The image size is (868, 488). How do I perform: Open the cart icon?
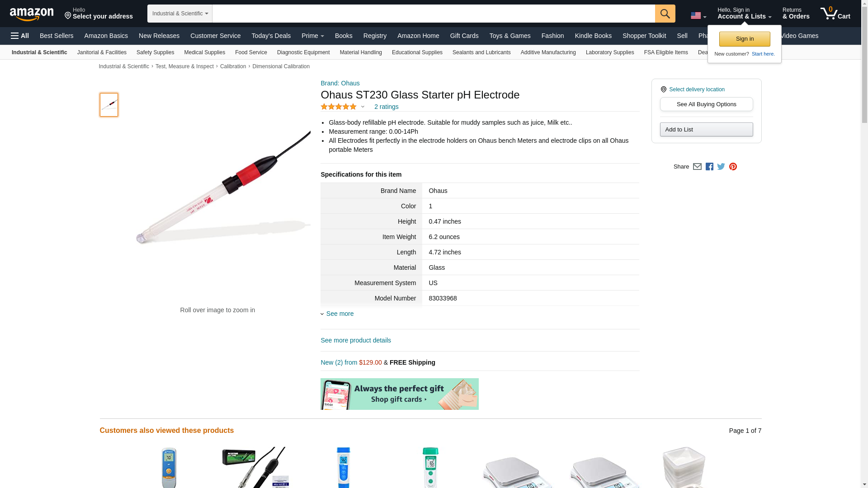click(835, 13)
